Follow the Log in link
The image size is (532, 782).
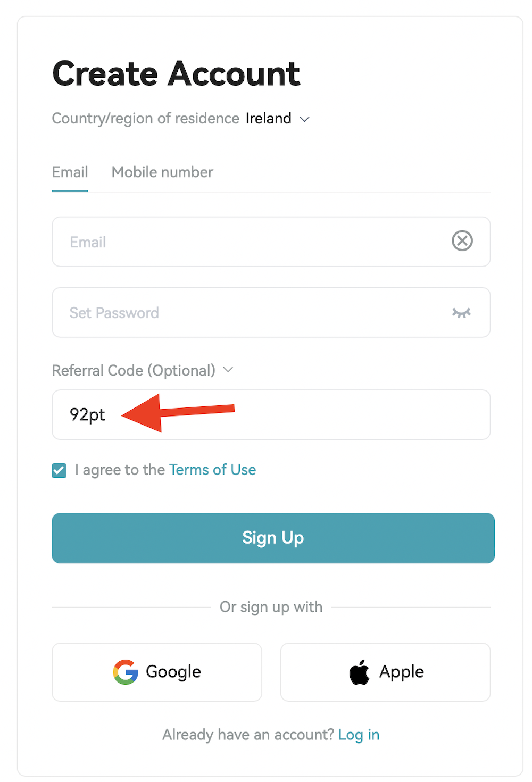(359, 735)
